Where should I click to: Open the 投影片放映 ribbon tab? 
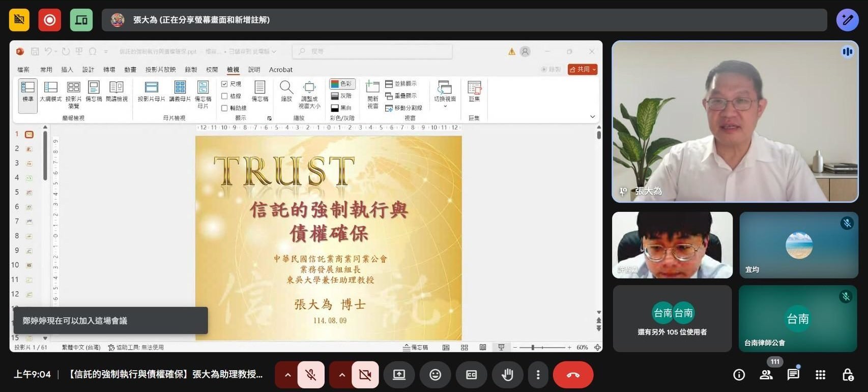[160, 70]
